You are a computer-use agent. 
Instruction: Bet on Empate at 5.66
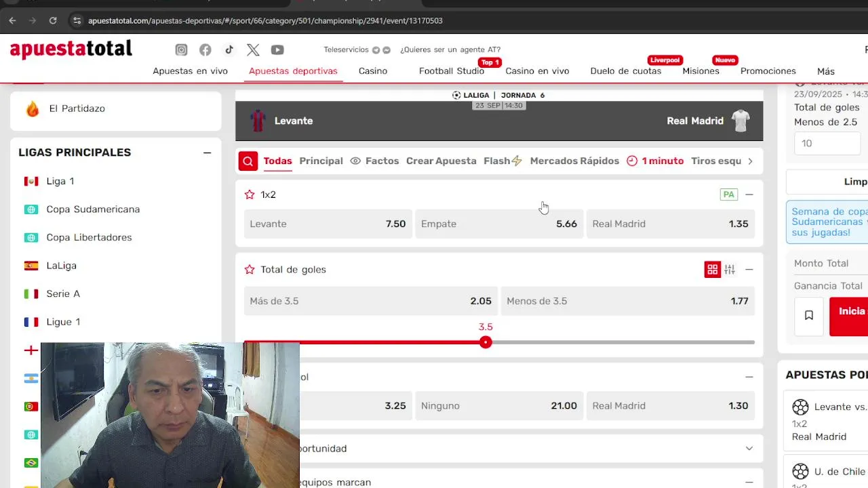[499, 224]
